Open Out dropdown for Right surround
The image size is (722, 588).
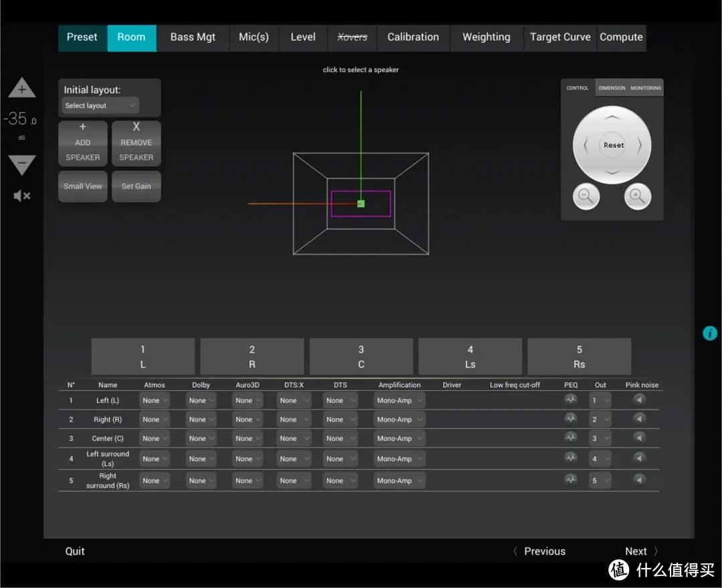coord(600,480)
